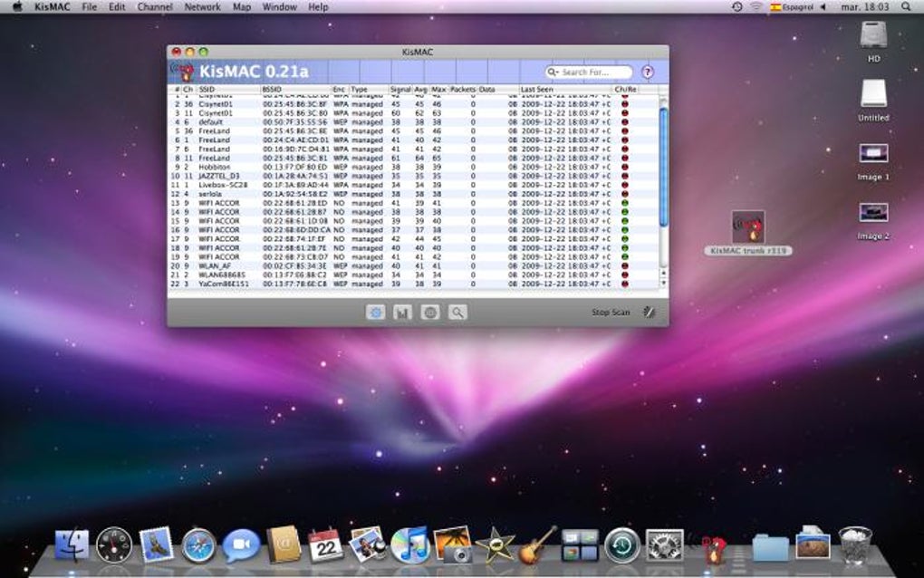Open Finder from the Dock

(72, 545)
